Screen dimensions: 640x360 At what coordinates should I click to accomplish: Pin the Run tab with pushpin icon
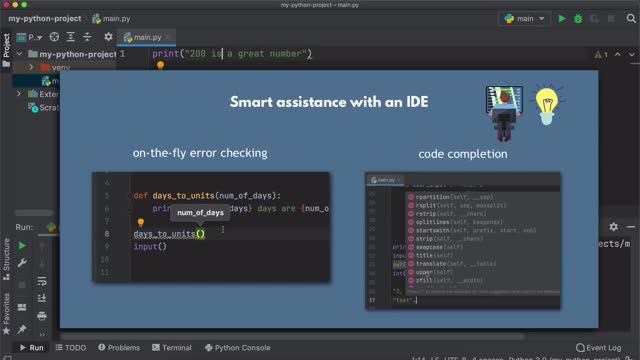(x=22, y=329)
